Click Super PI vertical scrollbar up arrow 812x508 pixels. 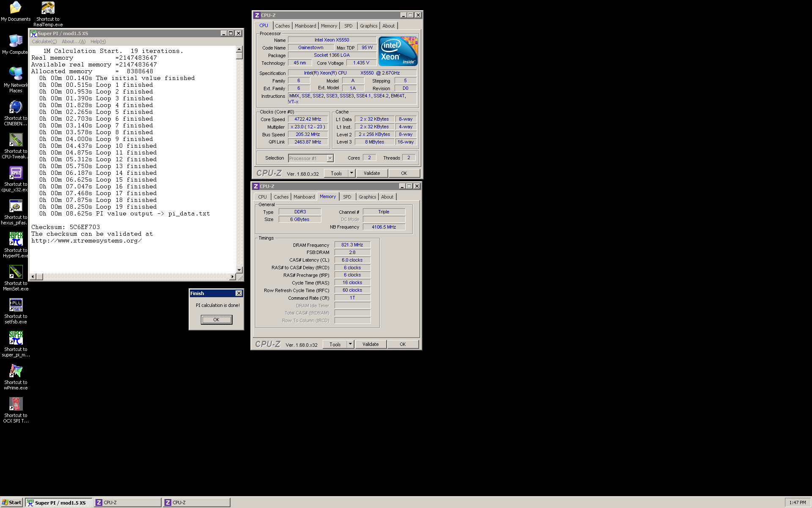point(239,49)
